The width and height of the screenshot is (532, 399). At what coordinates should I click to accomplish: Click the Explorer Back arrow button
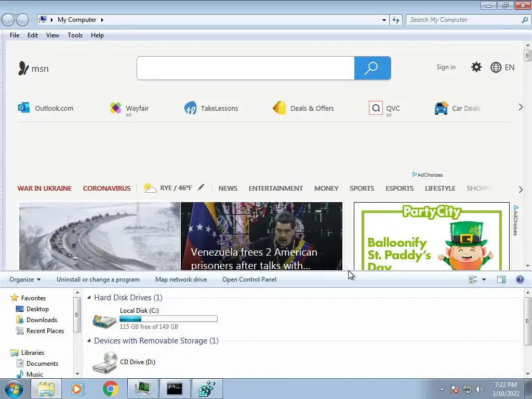click(8, 20)
